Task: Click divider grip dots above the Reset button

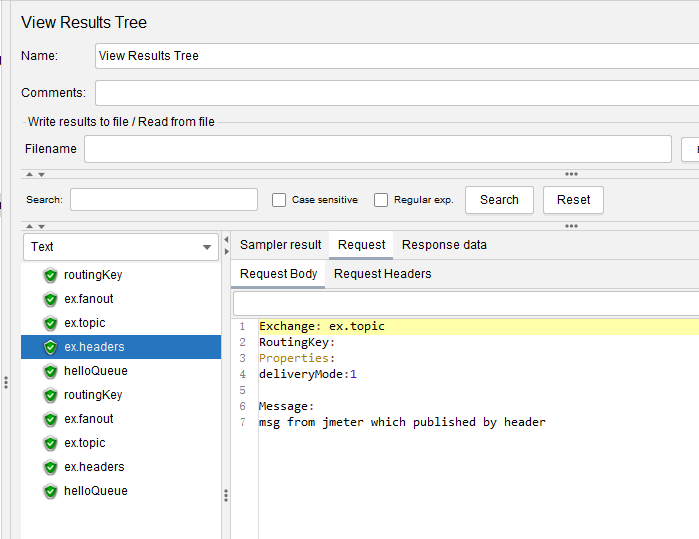Action: tap(572, 174)
